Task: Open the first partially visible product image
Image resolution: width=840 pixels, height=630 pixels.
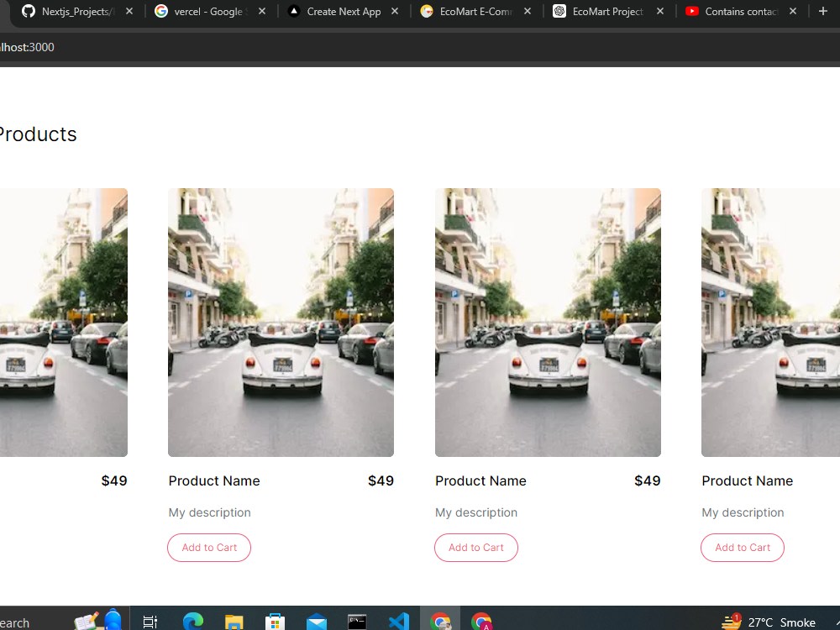Action: 63,323
